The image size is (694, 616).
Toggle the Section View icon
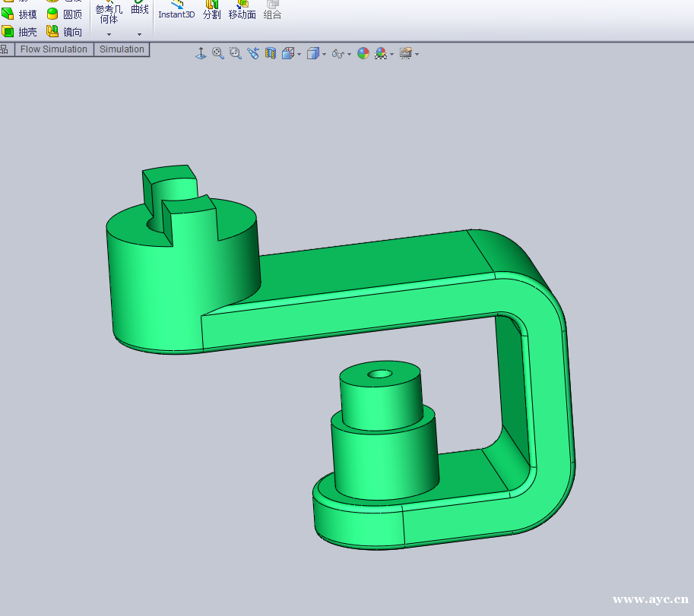271,53
